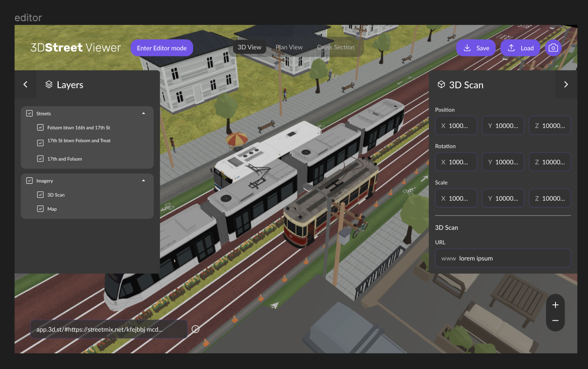
Task: Click the Position X value field
Action: pos(456,125)
